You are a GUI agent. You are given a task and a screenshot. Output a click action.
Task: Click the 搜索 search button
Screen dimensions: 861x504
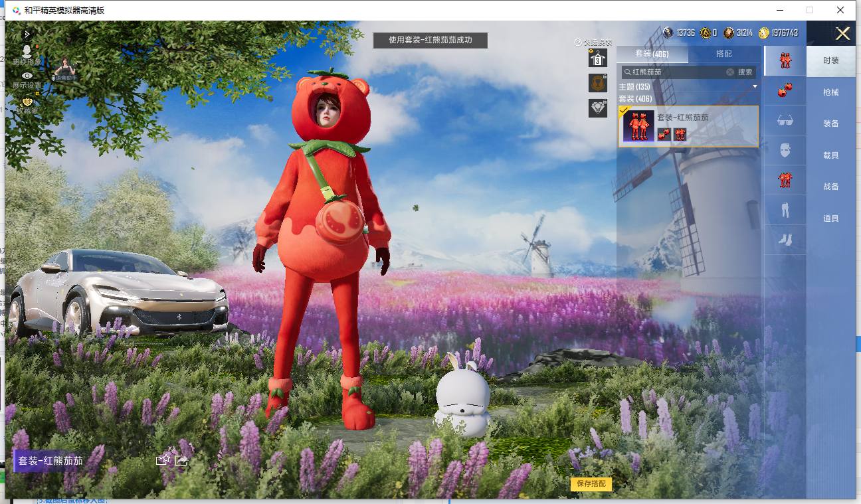(x=745, y=72)
